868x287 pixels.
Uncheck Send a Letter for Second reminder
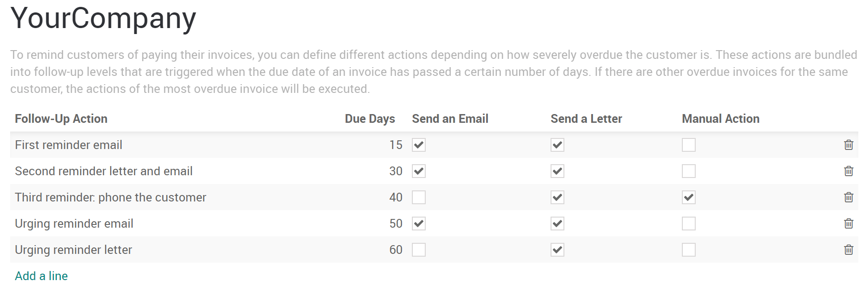[557, 171]
